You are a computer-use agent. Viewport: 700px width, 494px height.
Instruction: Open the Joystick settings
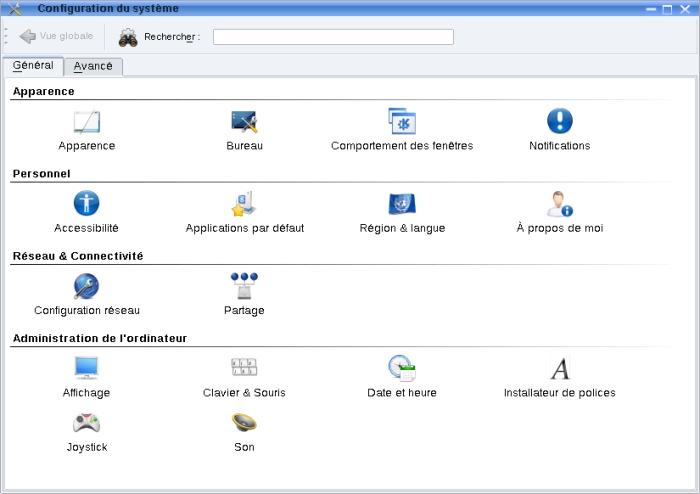pos(87,424)
